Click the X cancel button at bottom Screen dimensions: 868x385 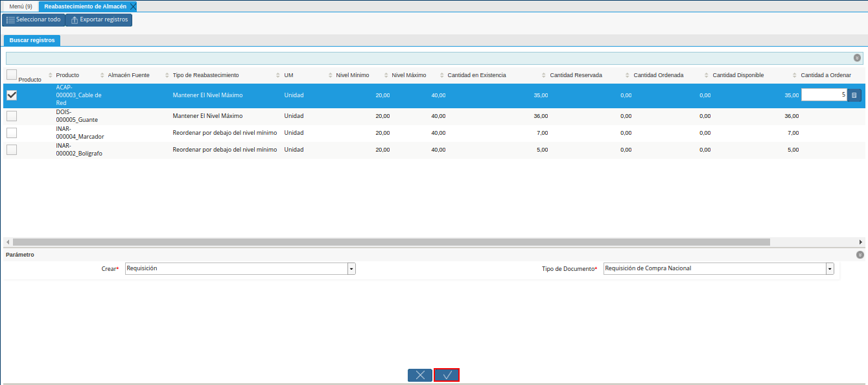tap(419, 375)
